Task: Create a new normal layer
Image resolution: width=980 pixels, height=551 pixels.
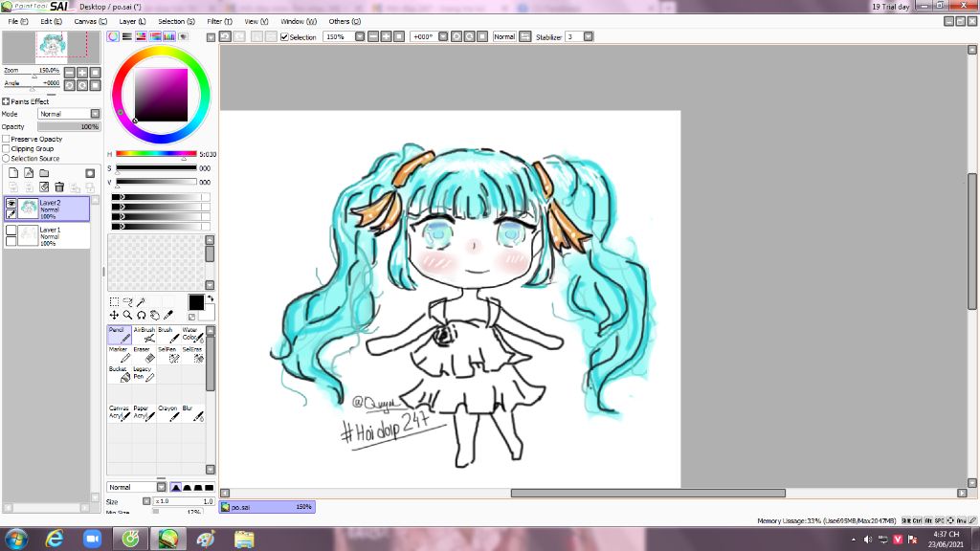Action: pos(13,173)
